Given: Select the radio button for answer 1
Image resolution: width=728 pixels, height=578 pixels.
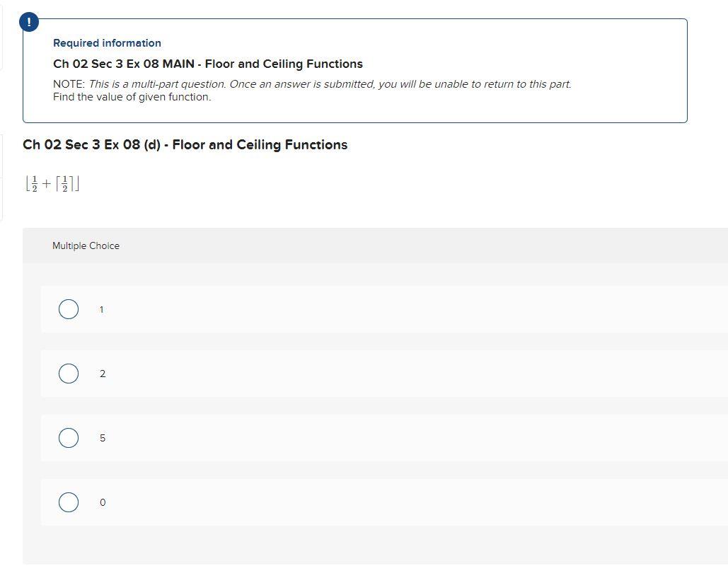Looking at the screenshot, I should (69, 309).
